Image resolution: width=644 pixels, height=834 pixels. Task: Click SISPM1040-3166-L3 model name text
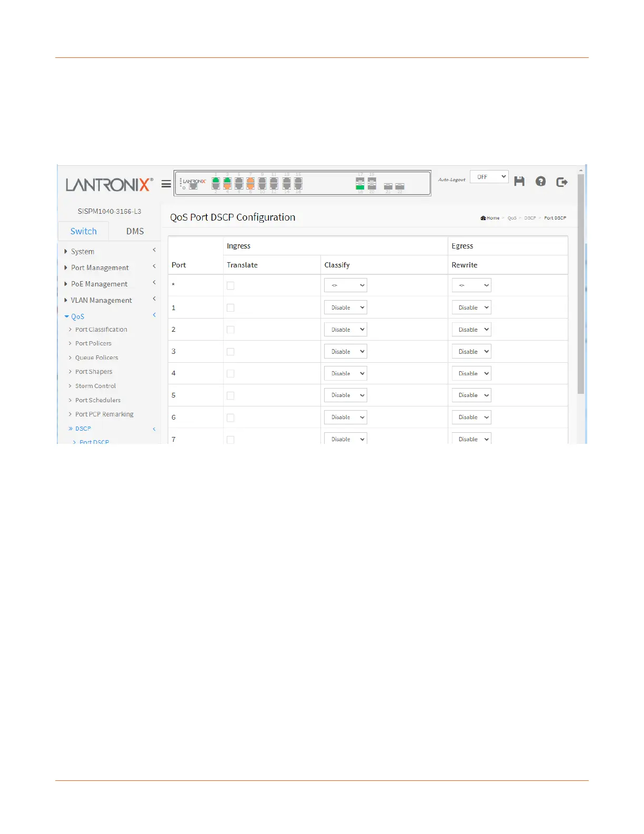tap(109, 211)
